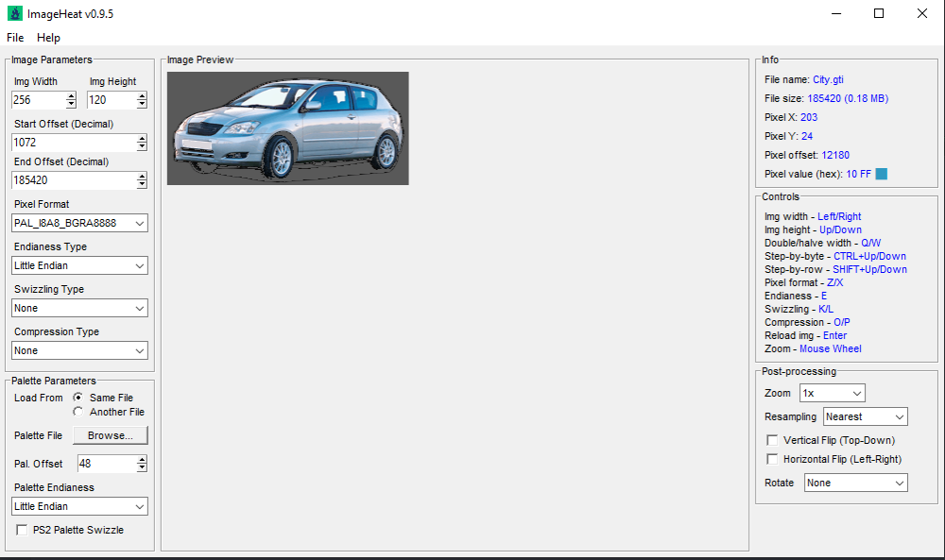Decrement End Offset with down arrow
Viewport: 945px width, 560px height.
142,184
